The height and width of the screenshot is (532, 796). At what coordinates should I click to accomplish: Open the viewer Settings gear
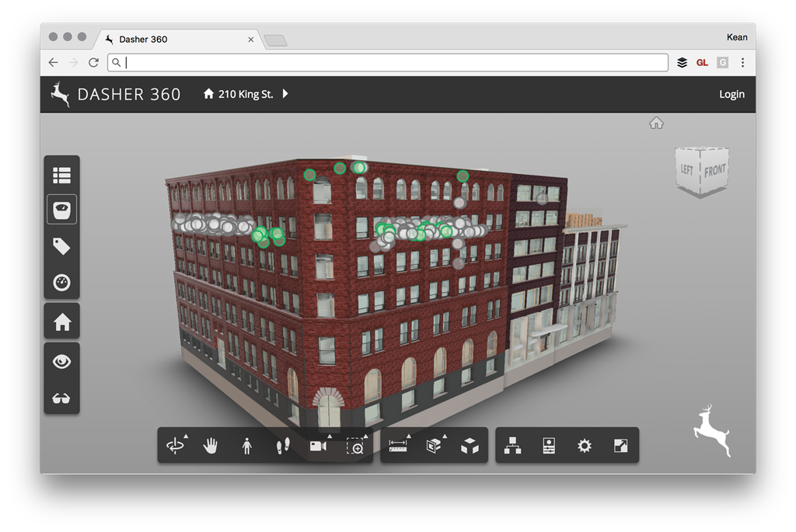(x=585, y=446)
